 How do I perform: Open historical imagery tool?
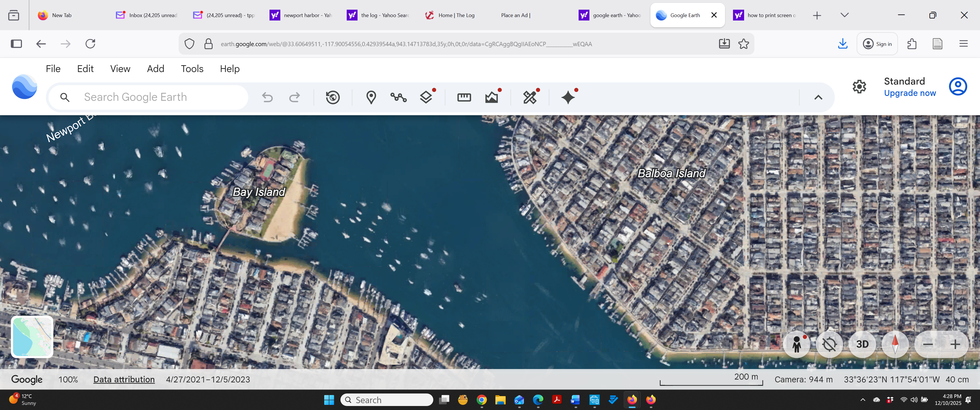[x=332, y=97]
